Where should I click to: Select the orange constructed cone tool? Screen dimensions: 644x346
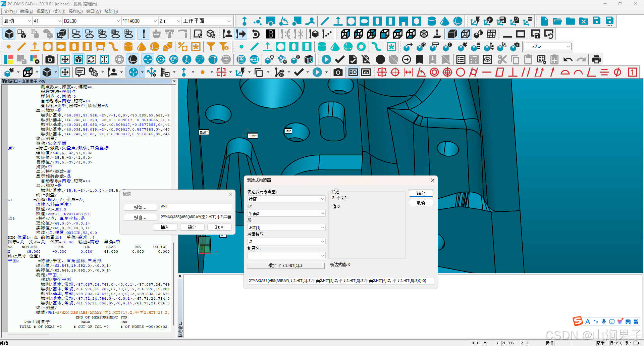tap(142, 47)
